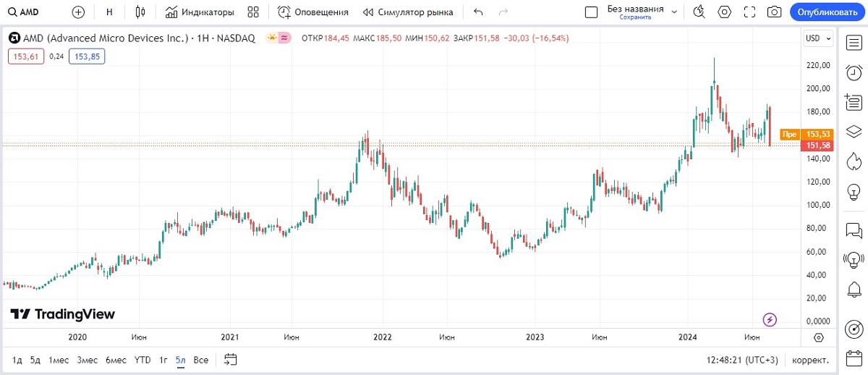The image size is (868, 375).
Task: Open the USD currency dropdown
Action: coord(819,38)
